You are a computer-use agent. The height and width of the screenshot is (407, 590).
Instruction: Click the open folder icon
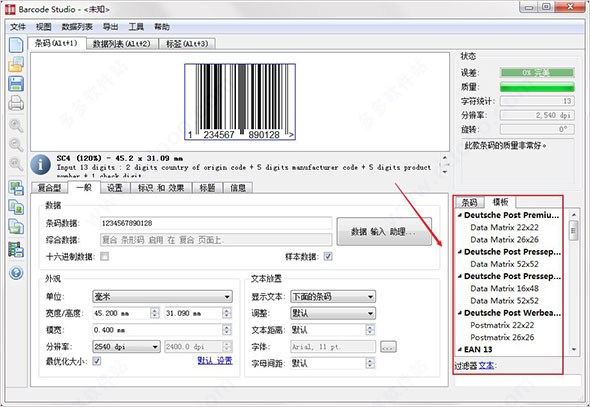point(16,64)
